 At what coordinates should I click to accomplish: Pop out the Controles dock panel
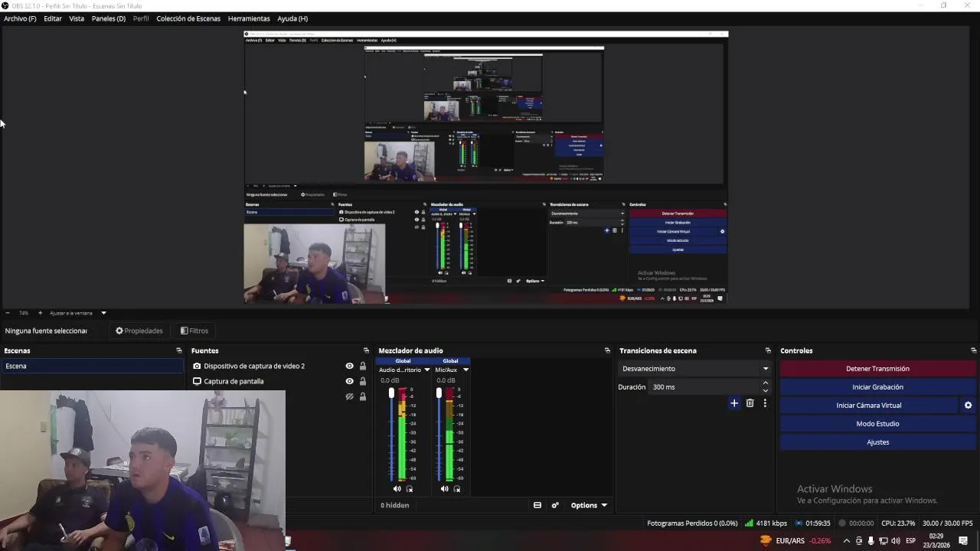[973, 350]
